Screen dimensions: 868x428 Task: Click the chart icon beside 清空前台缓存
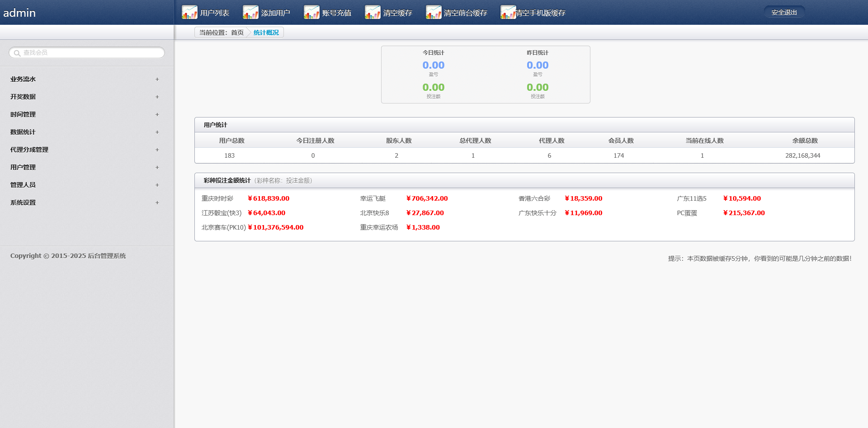tap(434, 12)
